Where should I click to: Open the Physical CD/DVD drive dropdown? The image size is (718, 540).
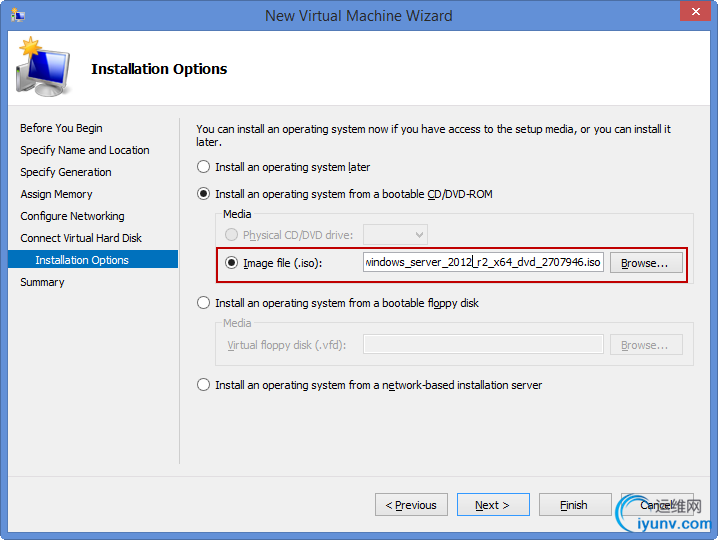point(395,235)
